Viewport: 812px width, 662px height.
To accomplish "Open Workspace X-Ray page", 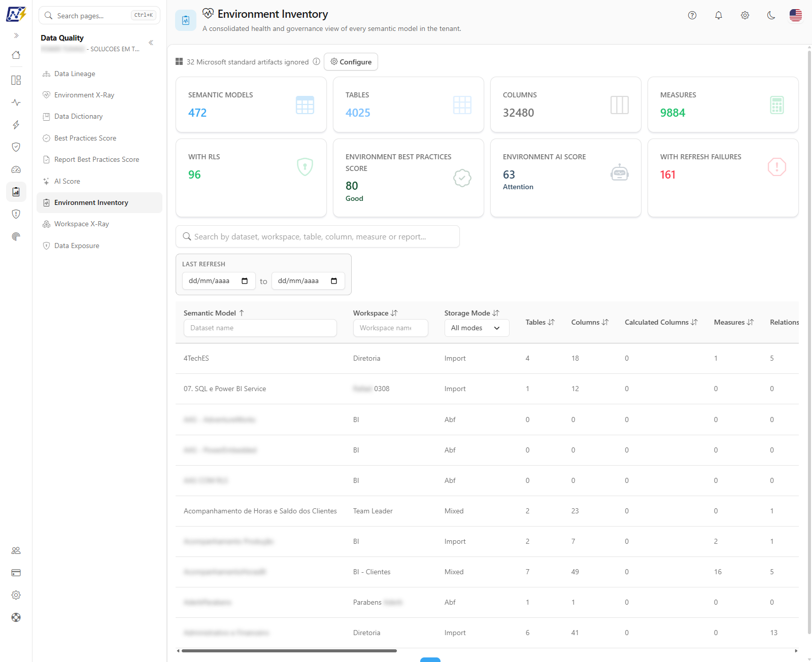I will (x=99, y=224).
